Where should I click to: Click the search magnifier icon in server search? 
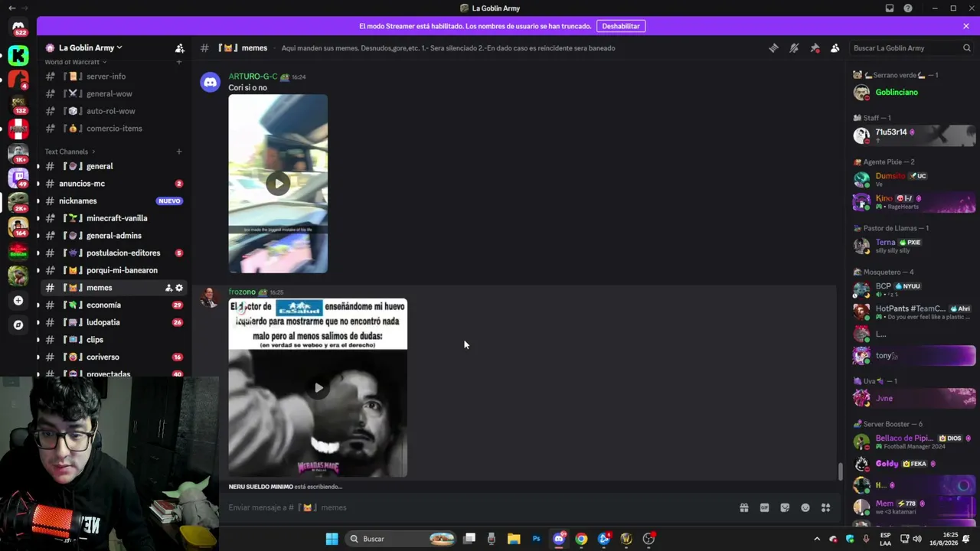[x=966, y=47]
